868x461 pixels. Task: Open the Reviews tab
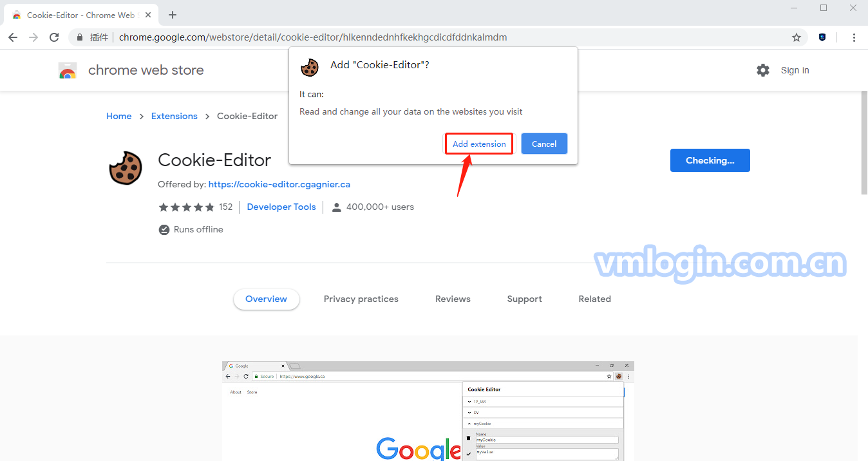[453, 299]
